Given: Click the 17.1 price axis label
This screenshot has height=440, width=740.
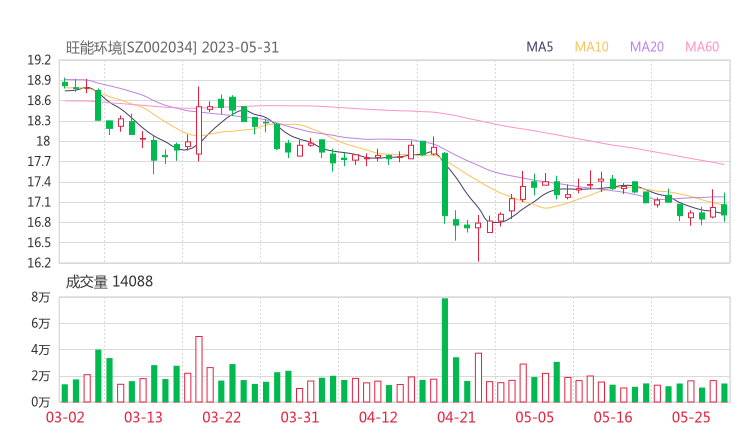Looking at the screenshot, I should coord(39,203).
